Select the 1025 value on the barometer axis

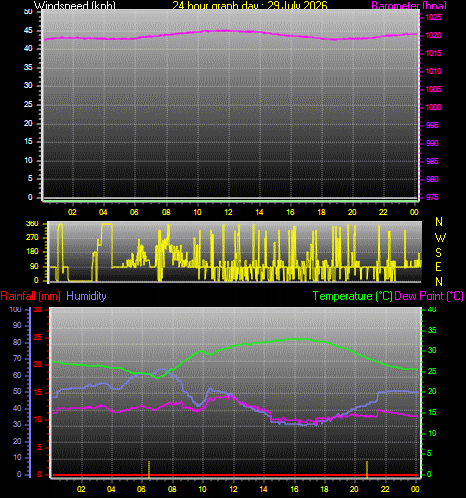(434, 17)
